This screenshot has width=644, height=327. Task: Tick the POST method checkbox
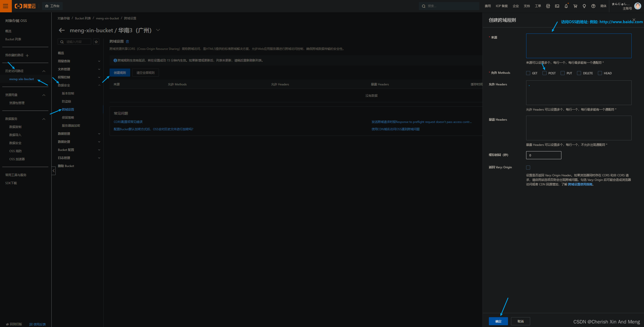(544, 73)
